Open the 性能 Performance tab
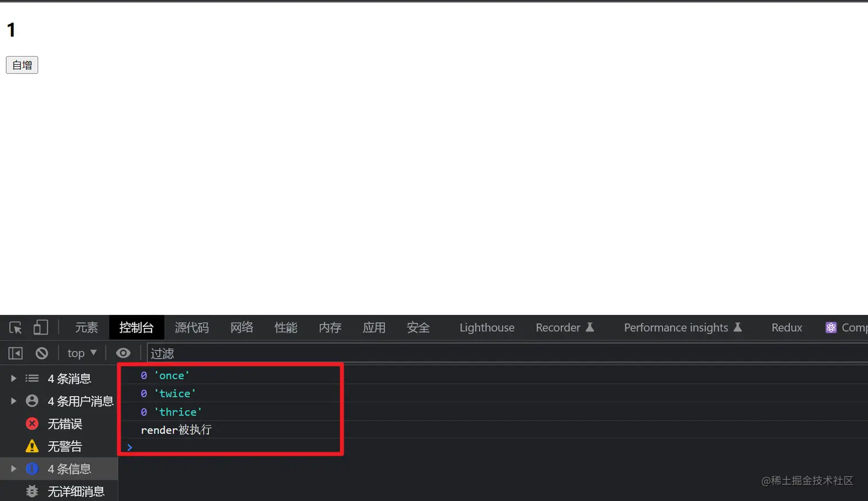The height and width of the screenshot is (501, 868). point(286,327)
